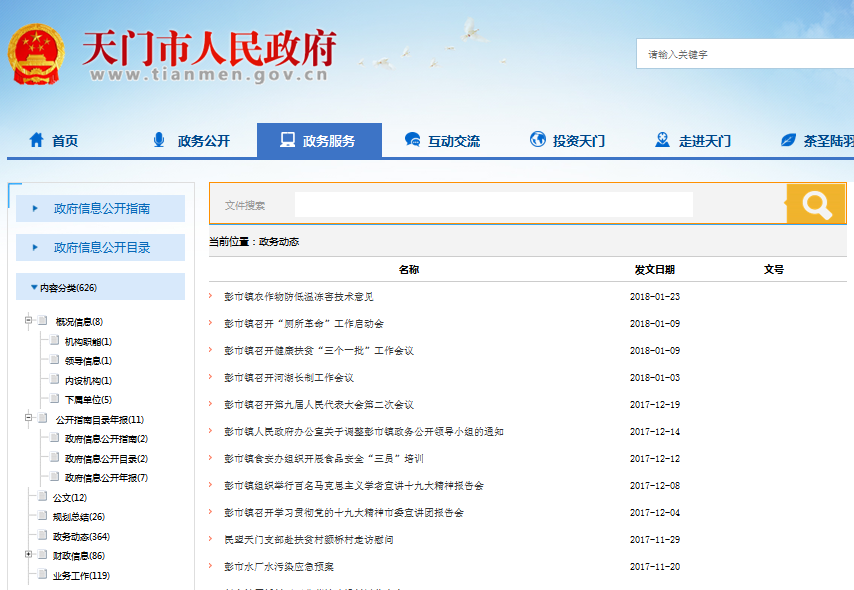Select 机构职能(1) in the tree

click(x=88, y=342)
